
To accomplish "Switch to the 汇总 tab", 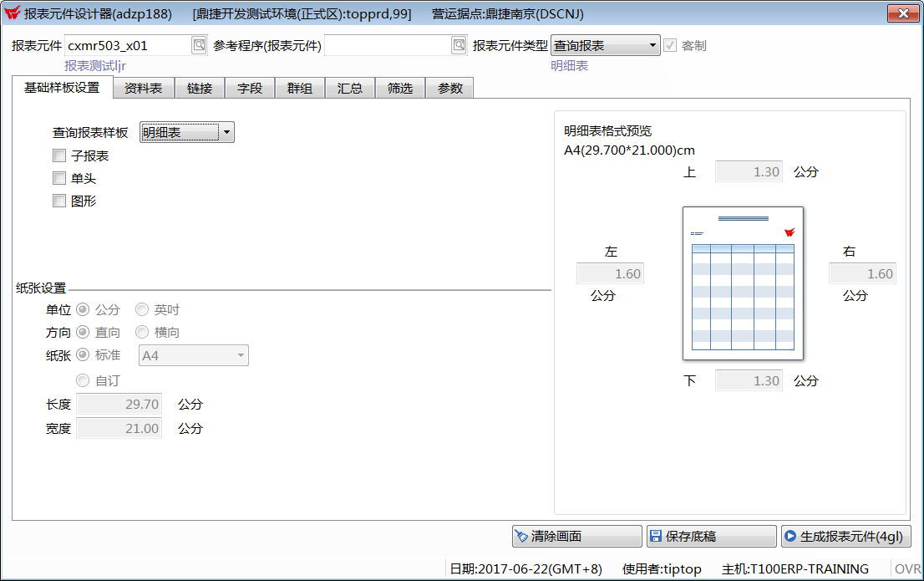I will [x=349, y=88].
